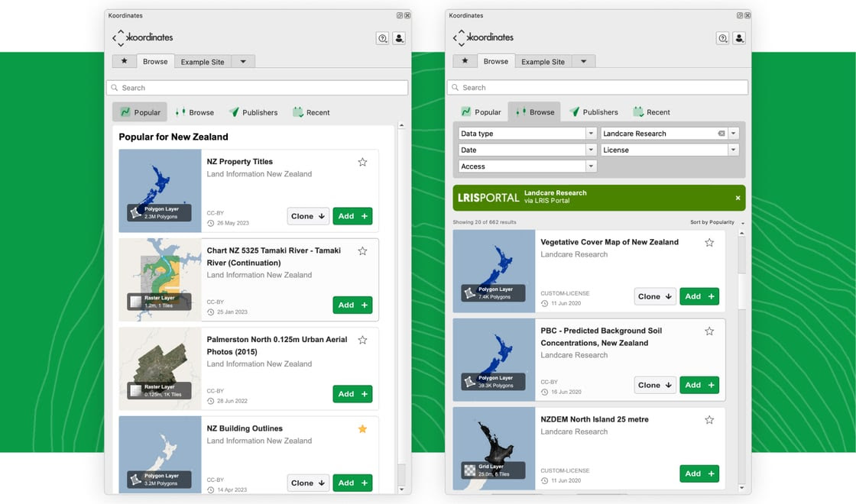
Task: Focus the Search field in right panel
Action: click(597, 87)
